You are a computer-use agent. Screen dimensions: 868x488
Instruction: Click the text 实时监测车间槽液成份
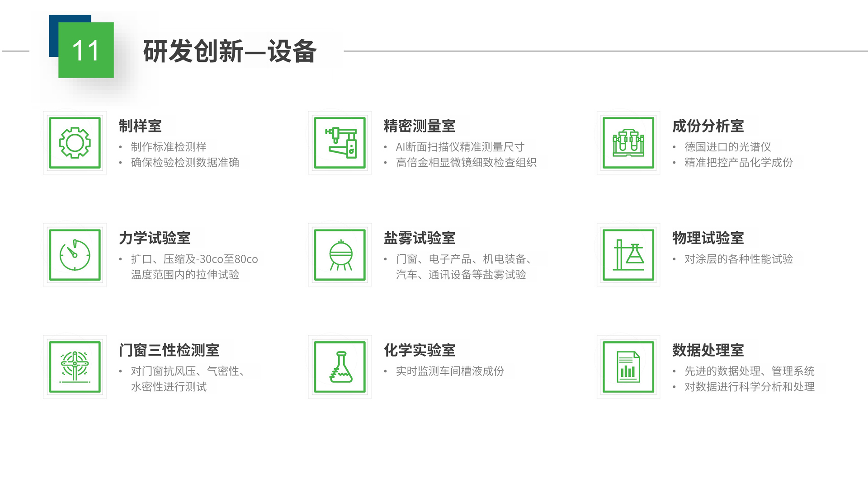[449, 371]
